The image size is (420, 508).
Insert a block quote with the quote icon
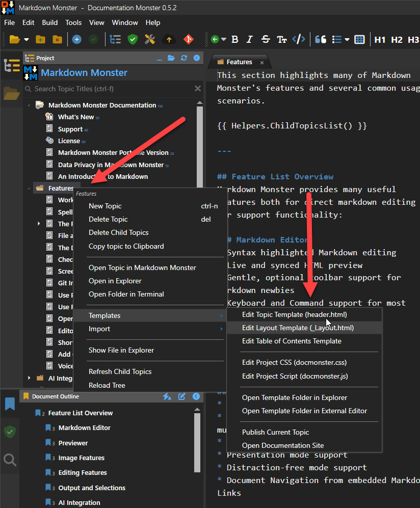pyautogui.click(x=321, y=40)
